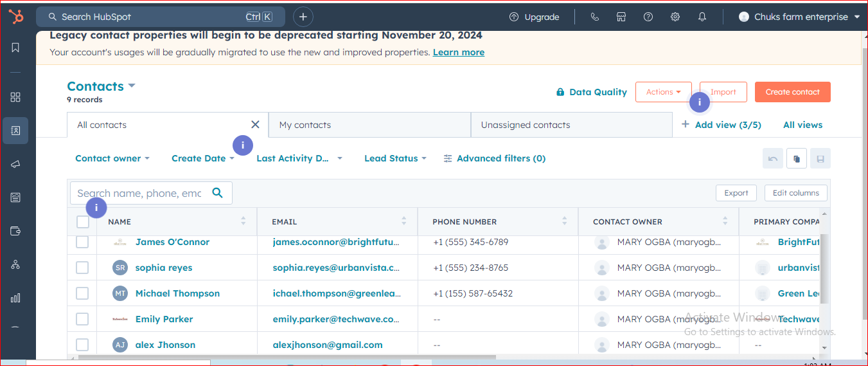Open the calling phone icon
Screen dimensions: 868x366
594,17
